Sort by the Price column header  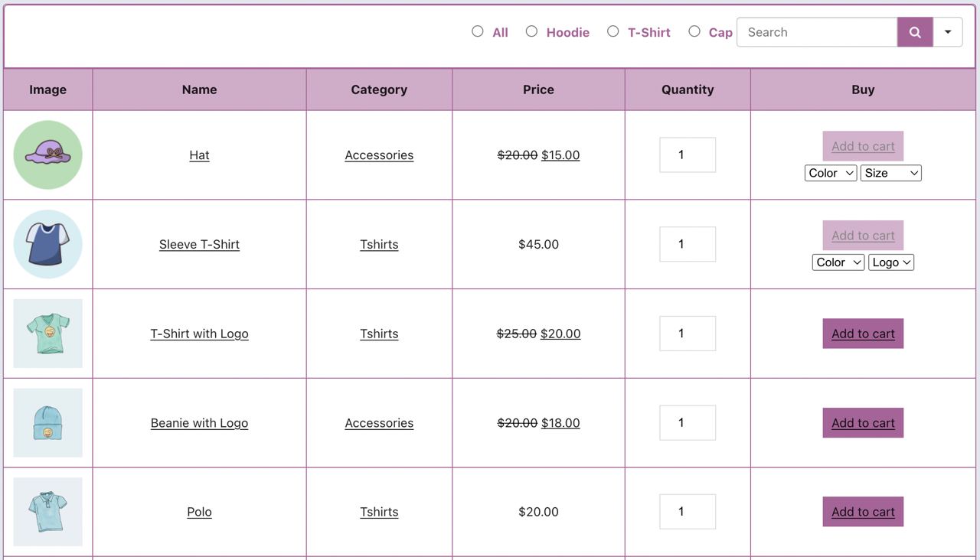point(538,90)
